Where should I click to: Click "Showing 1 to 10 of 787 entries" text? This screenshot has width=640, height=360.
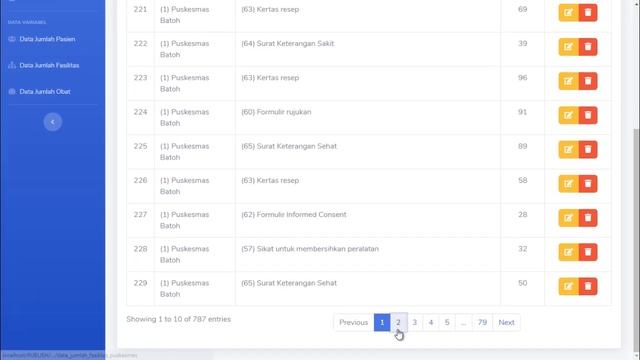point(178,319)
